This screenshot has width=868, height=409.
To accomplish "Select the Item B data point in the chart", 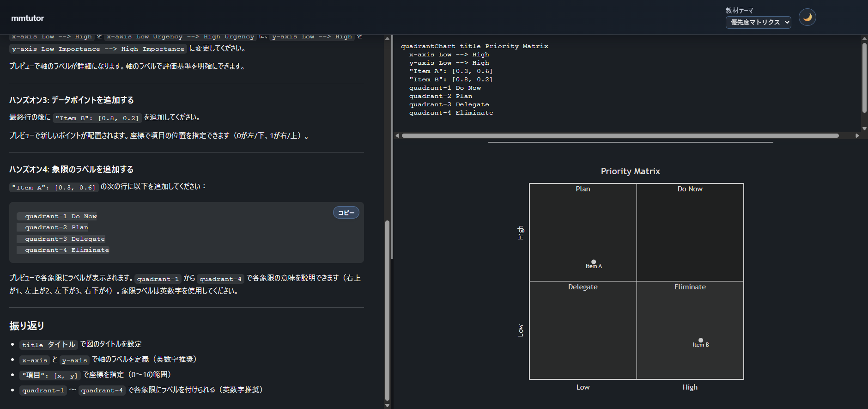I will pyautogui.click(x=701, y=341).
